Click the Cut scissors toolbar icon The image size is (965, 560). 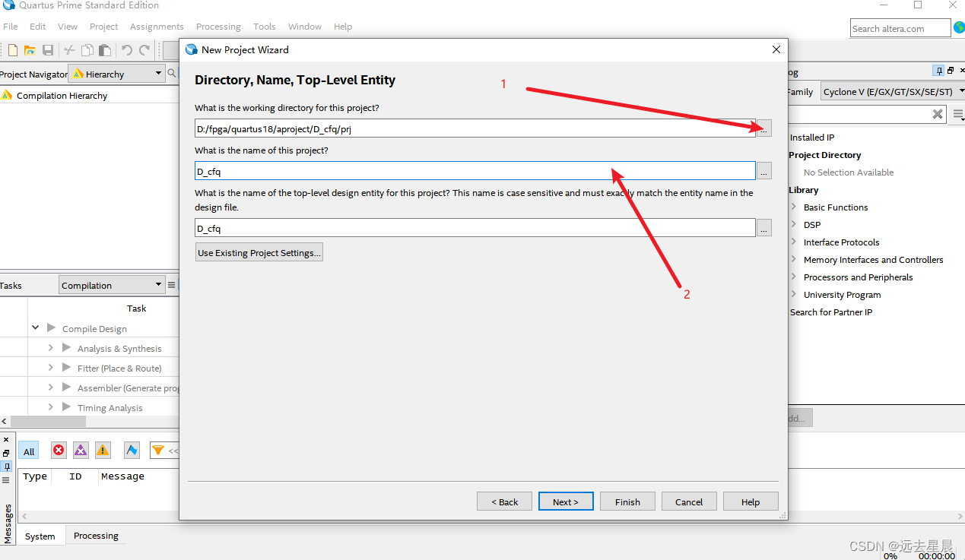[69, 50]
